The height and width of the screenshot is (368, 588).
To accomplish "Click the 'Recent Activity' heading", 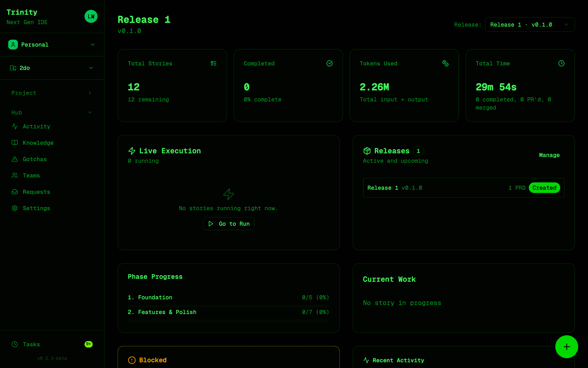I will click(x=398, y=360).
